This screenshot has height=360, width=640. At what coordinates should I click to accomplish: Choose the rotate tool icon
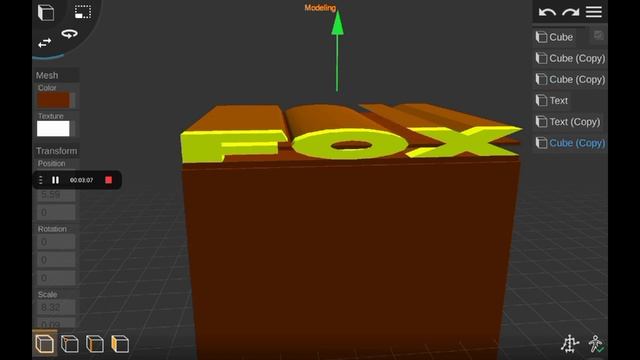coord(69,33)
